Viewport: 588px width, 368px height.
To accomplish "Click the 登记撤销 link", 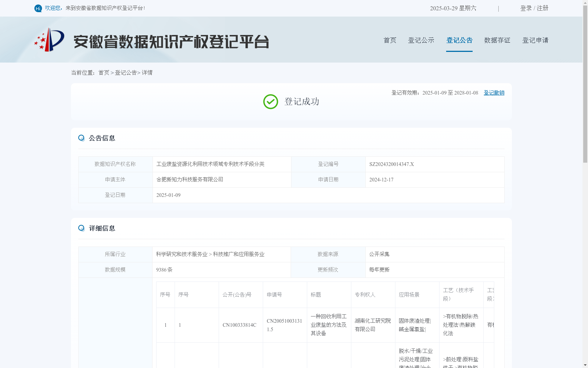I will (494, 93).
